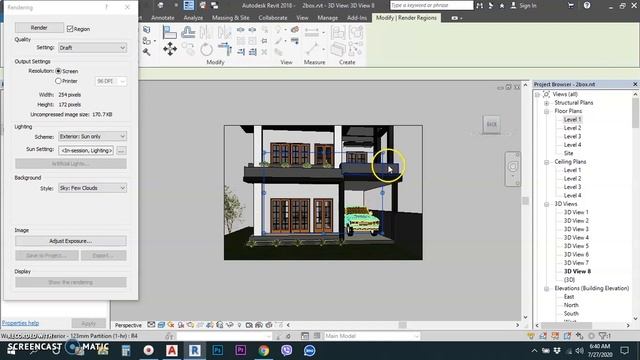Activate the Move tool with four arrows

point(170,49)
